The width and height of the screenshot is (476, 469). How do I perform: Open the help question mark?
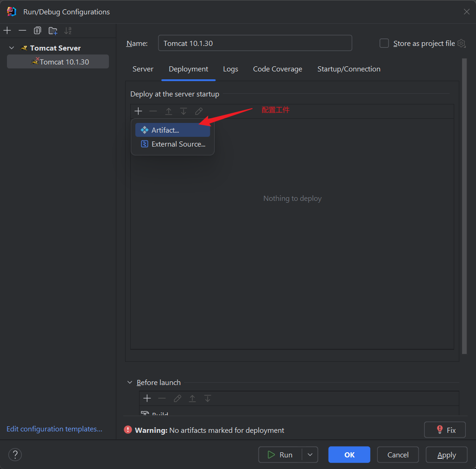tap(15, 455)
